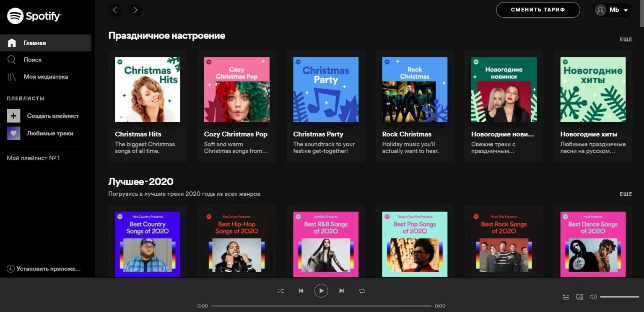
Task: Open Best R&B Songs of 2020 cover
Action: [326, 244]
